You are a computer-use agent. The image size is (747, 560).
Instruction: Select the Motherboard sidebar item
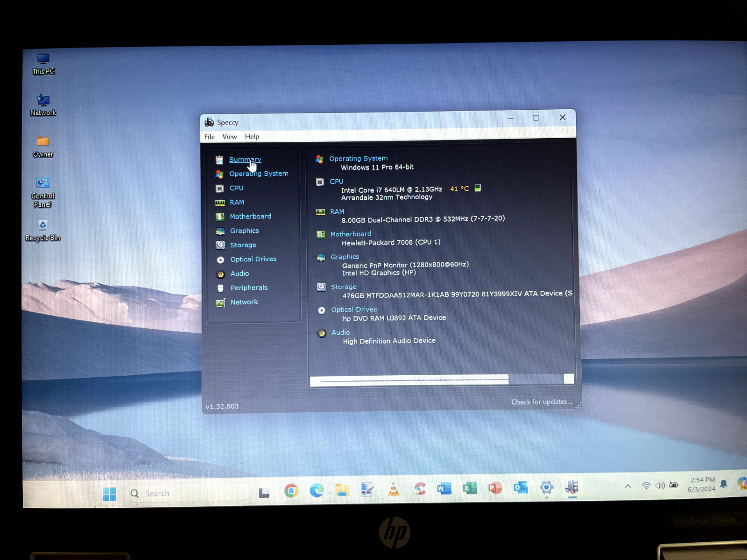(x=250, y=217)
